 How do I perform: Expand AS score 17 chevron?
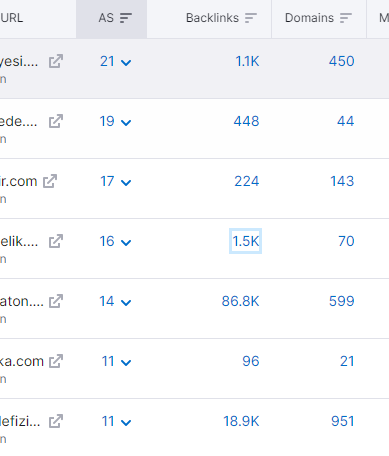coord(126,182)
